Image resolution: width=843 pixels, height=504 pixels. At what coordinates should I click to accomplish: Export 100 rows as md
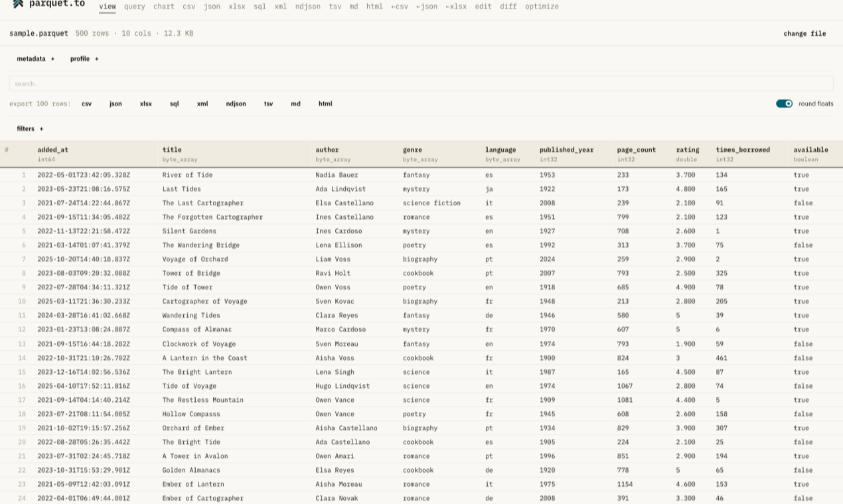click(295, 104)
